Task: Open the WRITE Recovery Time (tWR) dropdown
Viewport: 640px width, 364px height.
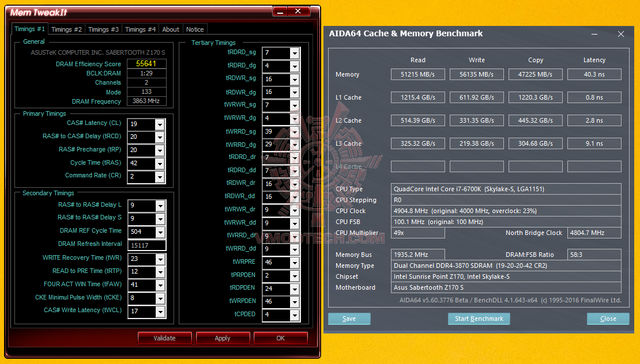Action: pos(160,259)
